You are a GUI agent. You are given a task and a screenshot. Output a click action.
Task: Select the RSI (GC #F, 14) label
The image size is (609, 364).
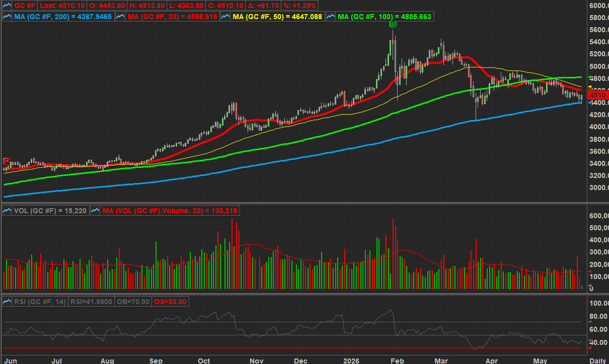(x=39, y=302)
